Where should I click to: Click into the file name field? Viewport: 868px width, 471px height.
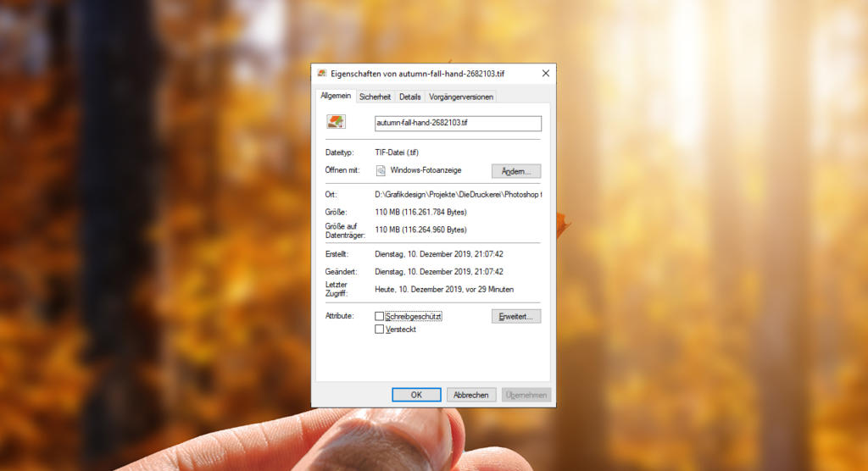(x=458, y=123)
